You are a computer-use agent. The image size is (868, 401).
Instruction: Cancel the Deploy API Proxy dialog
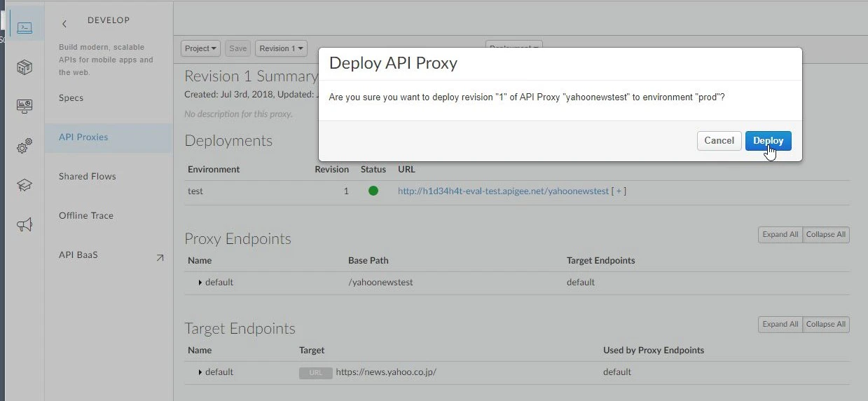point(719,141)
